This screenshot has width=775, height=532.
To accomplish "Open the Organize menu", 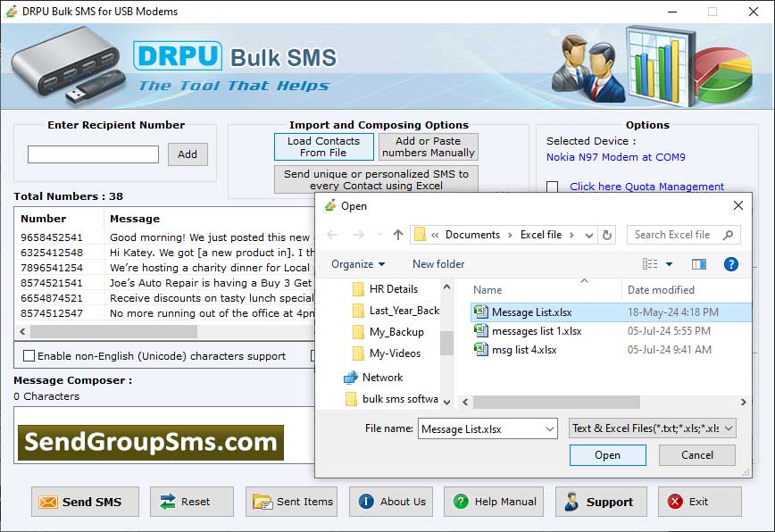I will pyautogui.click(x=355, y=264).
